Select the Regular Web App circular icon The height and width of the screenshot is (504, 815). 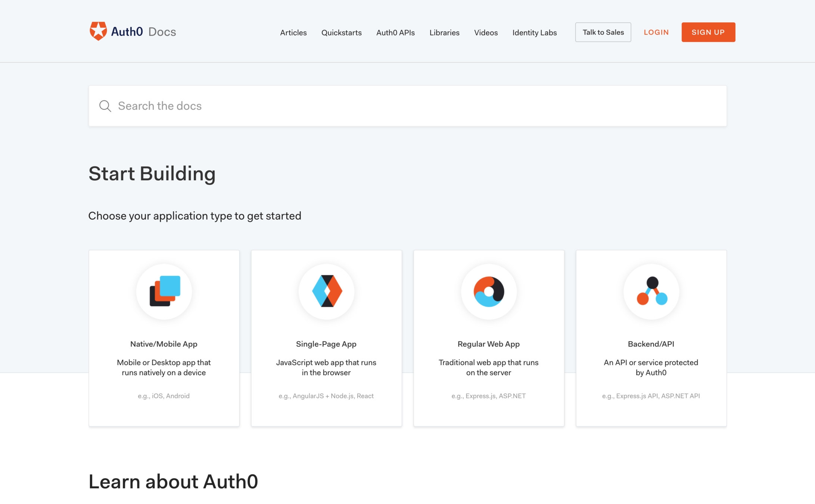tap(489, 291)
